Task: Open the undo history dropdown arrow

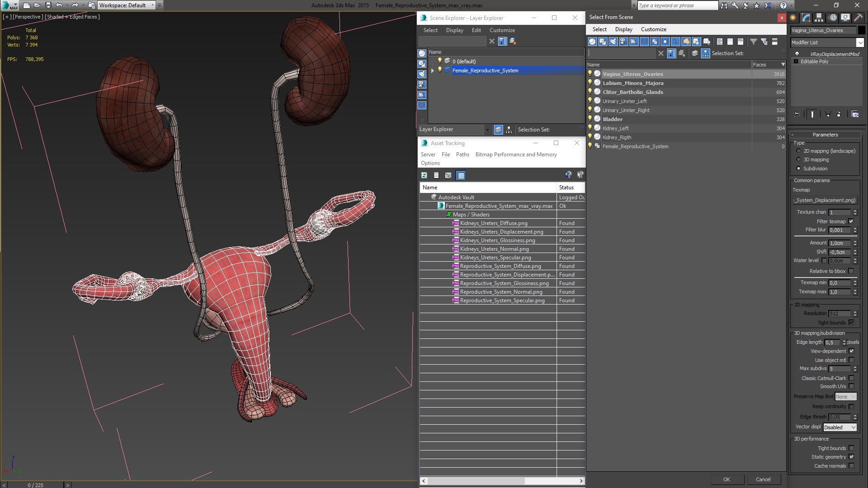Action: (66, 5)
